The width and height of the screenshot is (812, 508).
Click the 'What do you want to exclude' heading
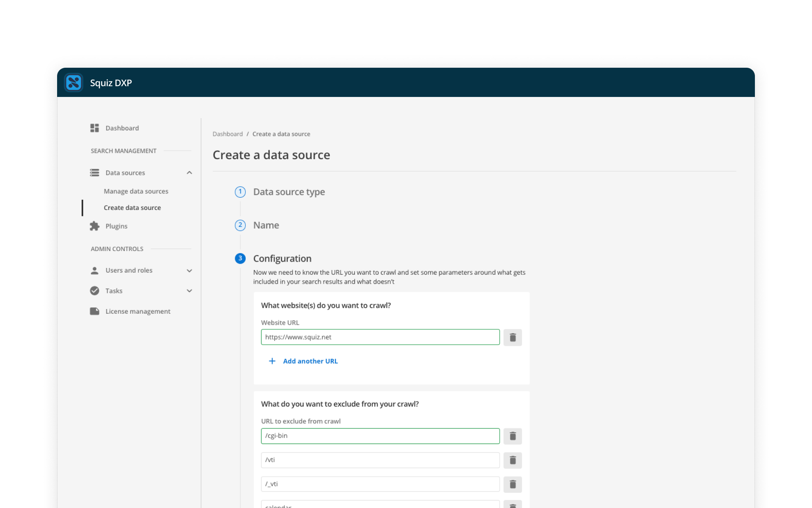[340, 404]
